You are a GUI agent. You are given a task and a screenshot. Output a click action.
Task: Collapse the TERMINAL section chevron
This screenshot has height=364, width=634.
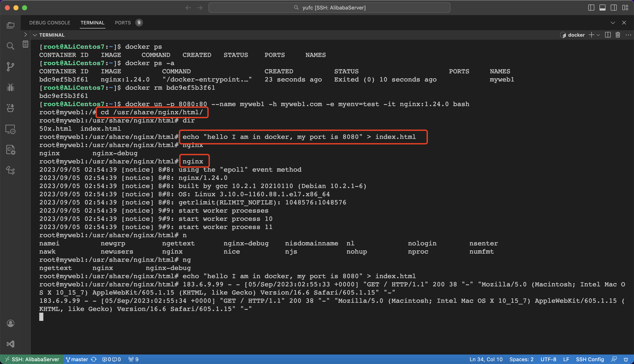coord(35,35)
